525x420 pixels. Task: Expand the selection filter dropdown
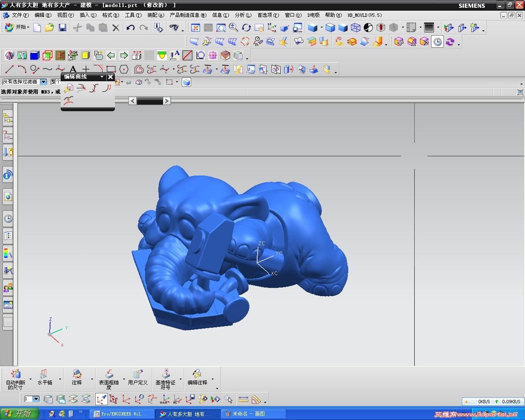43,82
